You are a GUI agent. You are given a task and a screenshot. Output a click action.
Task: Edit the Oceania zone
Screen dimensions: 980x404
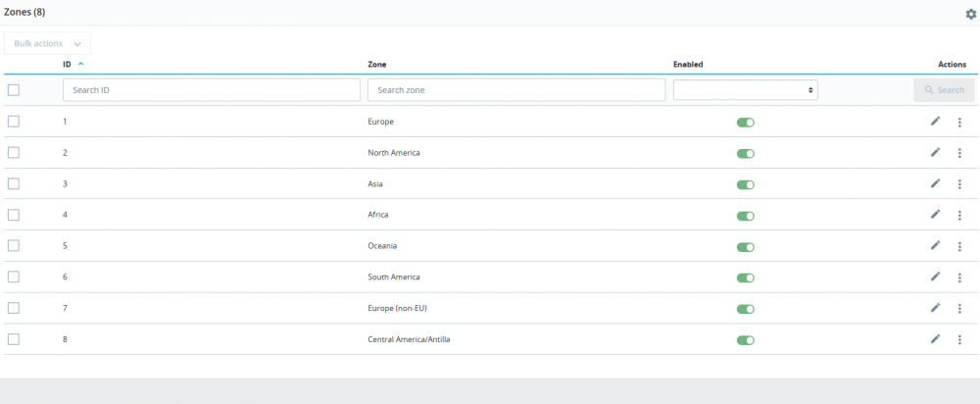tap(935, 245)
